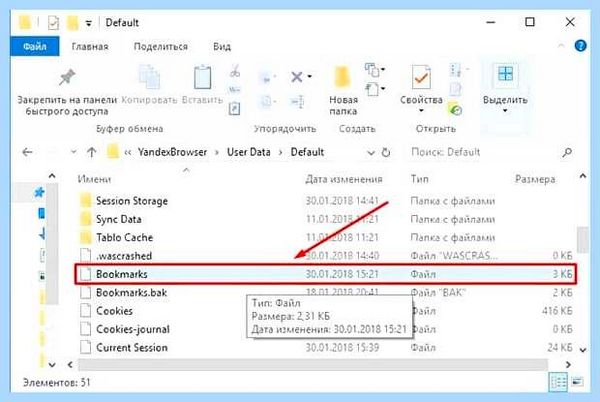Click the Copy icon in ribbon

149,76
